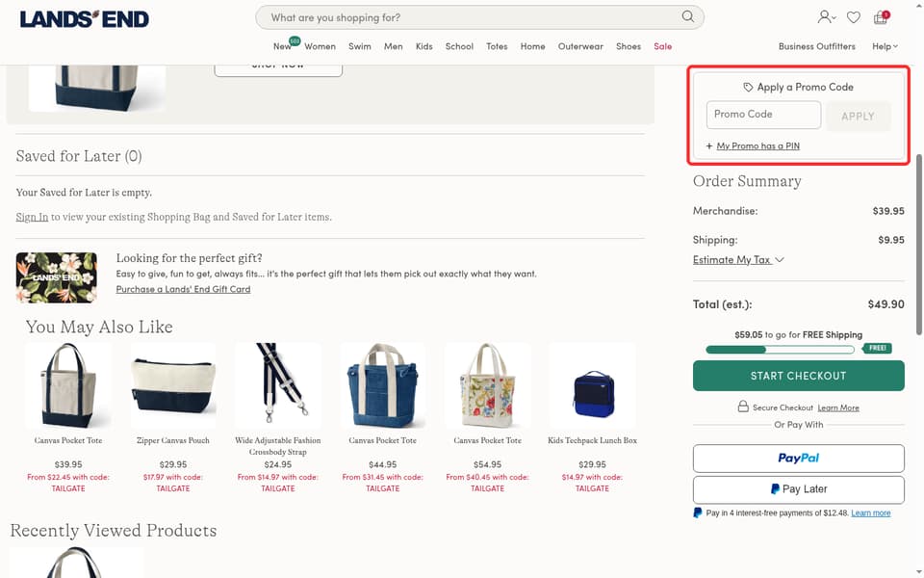Open Learn more about PayPal payments

[870, 513]
